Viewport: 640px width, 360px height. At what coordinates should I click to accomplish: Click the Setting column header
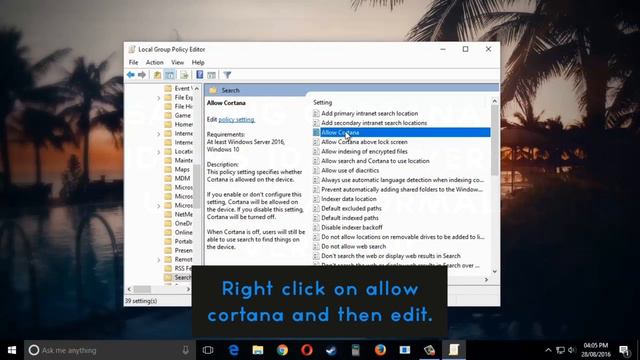[322, 102]
